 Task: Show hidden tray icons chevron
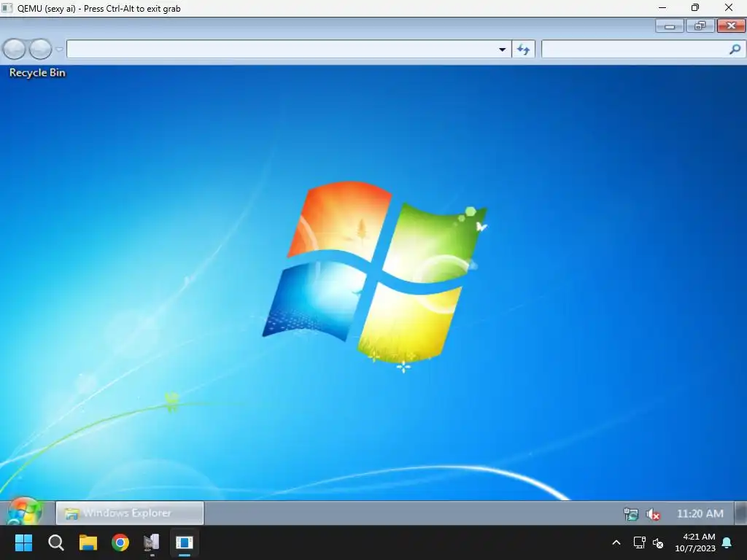point(616,542)
